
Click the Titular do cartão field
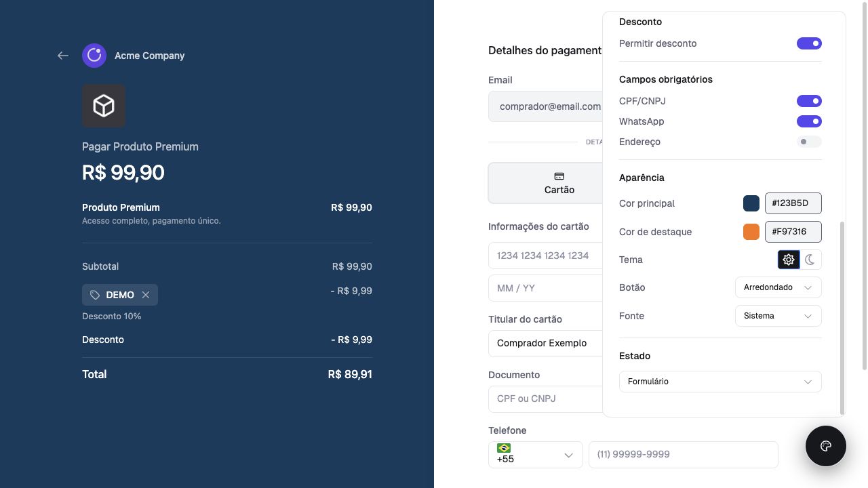(x=545, y=343)
